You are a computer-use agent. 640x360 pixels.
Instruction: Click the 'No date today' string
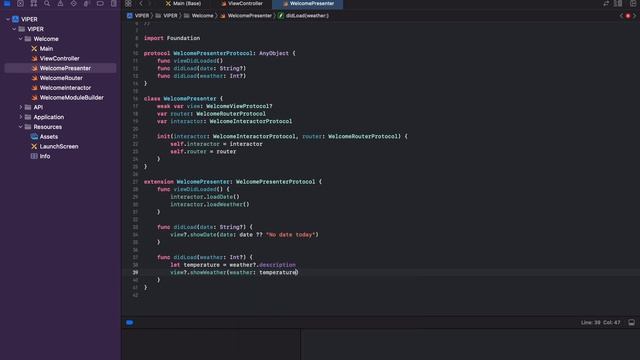(291, 235)
